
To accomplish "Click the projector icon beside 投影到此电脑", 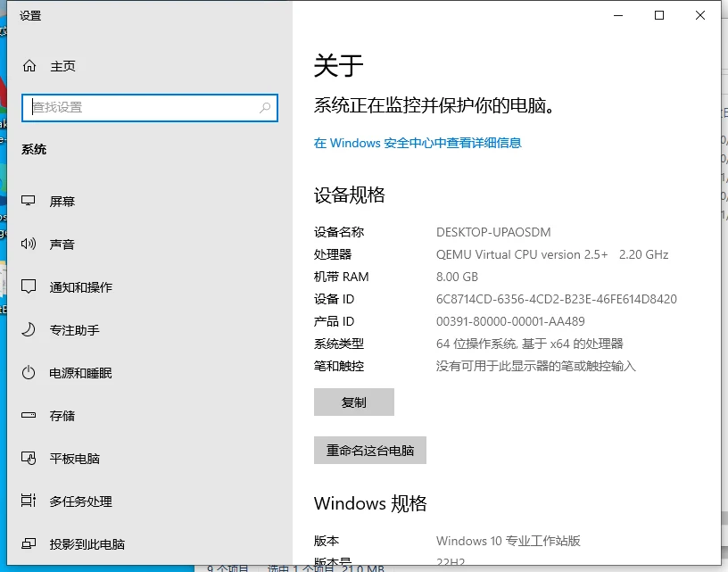I will pos(29,543).
